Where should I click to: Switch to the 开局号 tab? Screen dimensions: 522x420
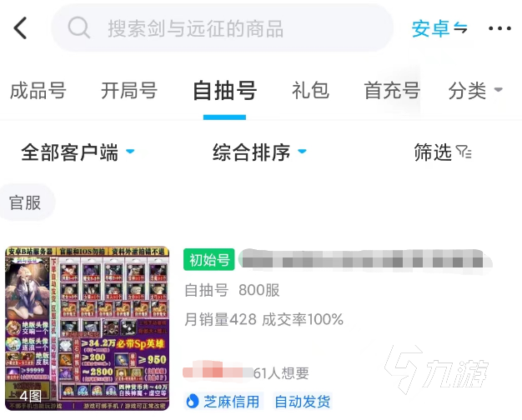pyautogui.click(x=129, y=91)
